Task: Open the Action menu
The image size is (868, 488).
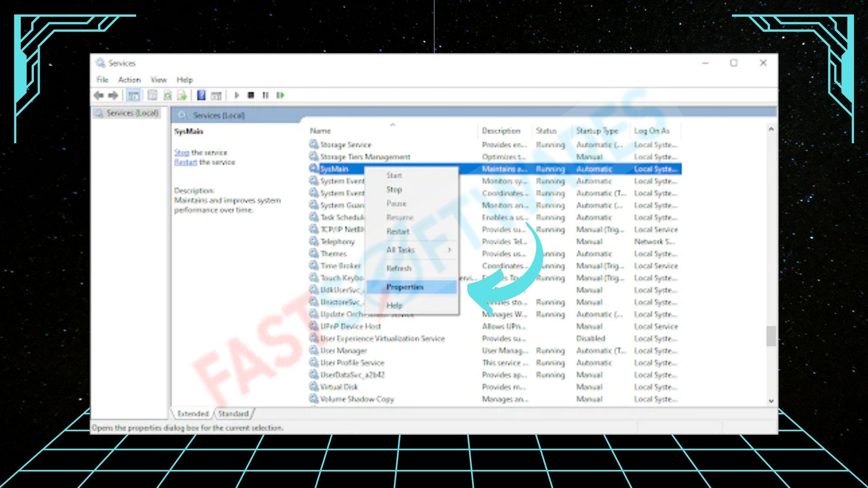Action: coord(129,80)
